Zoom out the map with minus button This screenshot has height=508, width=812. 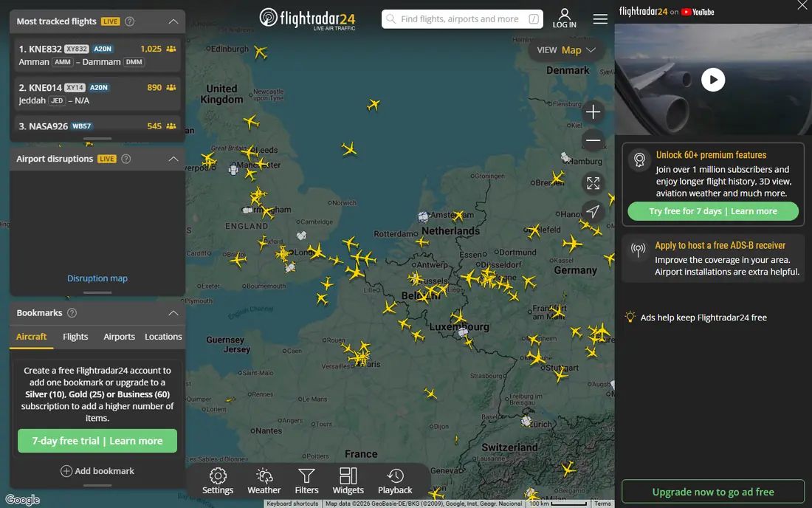593,140
